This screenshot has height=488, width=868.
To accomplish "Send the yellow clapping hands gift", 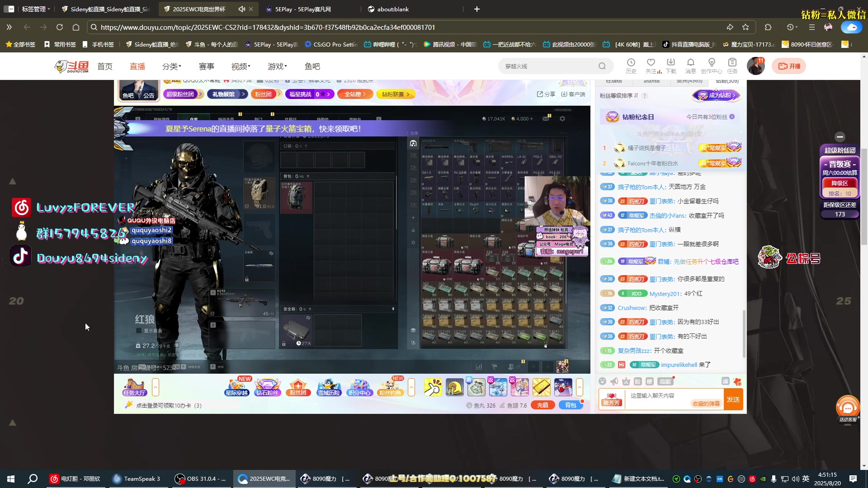I will 433,387.
